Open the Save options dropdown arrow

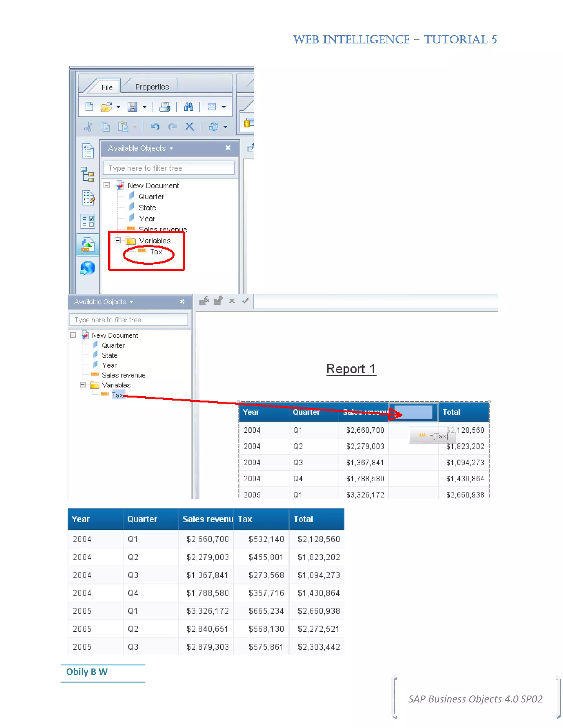(144, 107)
